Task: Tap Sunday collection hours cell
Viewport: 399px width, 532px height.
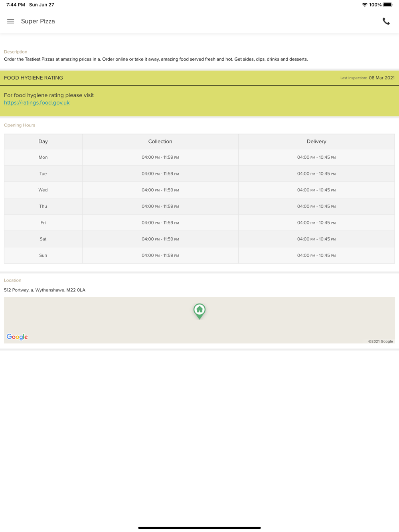Action: coord(160,255)
